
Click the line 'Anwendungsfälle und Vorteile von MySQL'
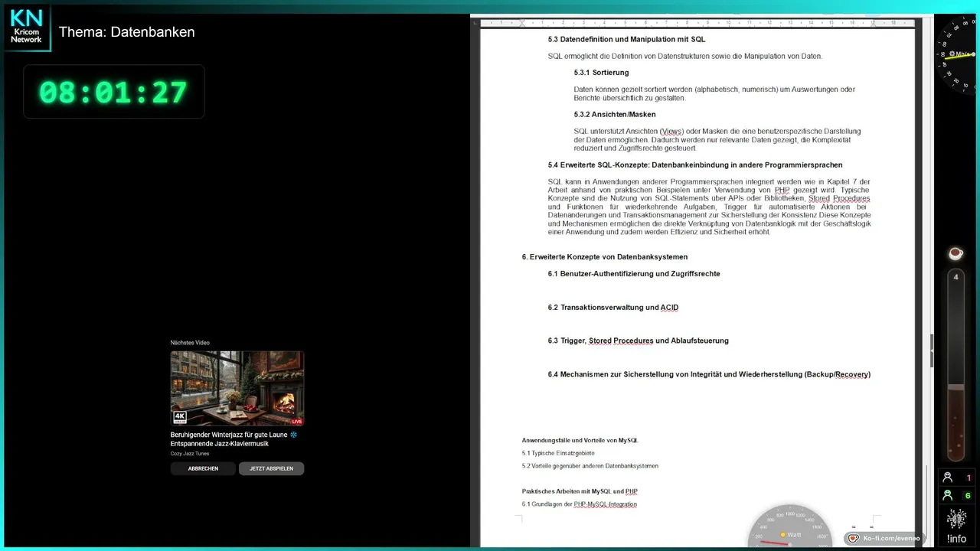click(x=580, y=441)
